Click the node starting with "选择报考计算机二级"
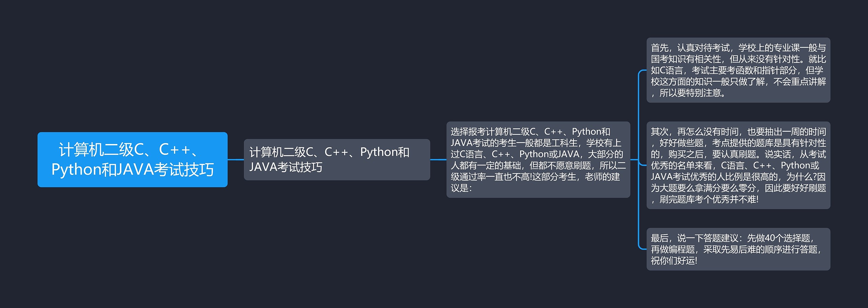Image resolution: width=868 pixels, height=308 pixels. (x=538, y=159)
